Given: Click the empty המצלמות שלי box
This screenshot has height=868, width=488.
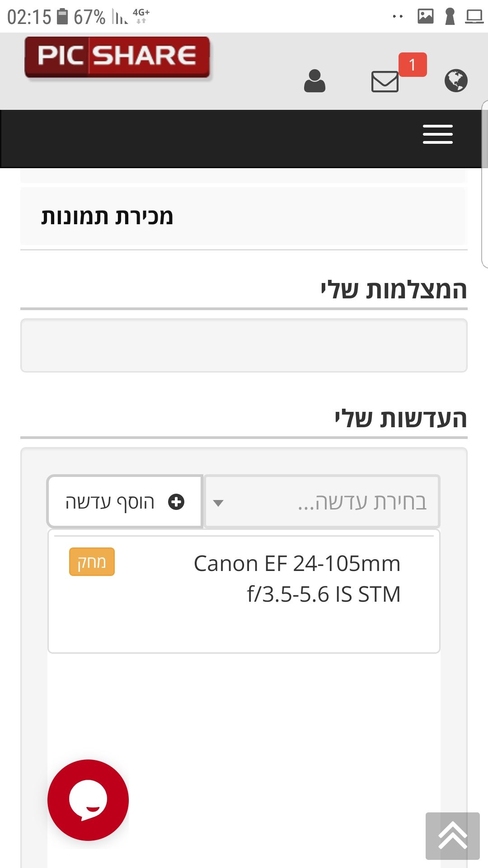Looking at the screenshot, I should tap(244, 345).
